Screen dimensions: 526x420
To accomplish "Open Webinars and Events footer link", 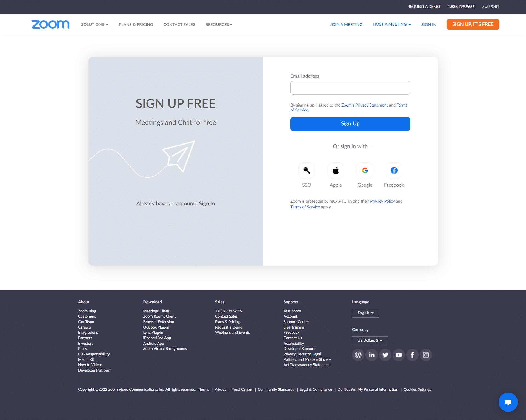I will click(x=232, y=332).
